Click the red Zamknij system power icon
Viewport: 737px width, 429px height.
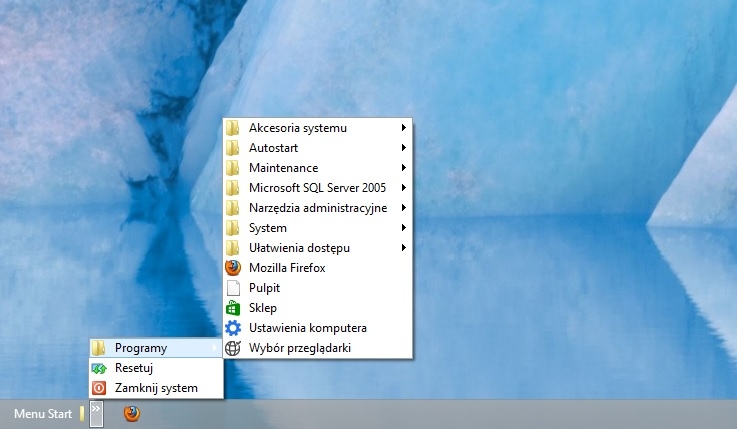coord(99,388)
